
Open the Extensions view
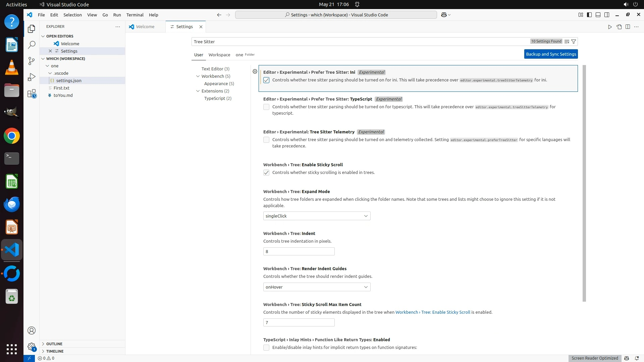[x=32, y=94]
